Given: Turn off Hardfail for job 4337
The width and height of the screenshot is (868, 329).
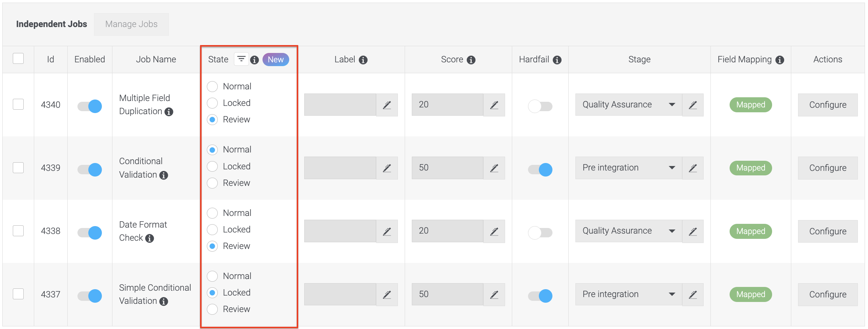Looking at the screenshot, I should pos(540,296).
